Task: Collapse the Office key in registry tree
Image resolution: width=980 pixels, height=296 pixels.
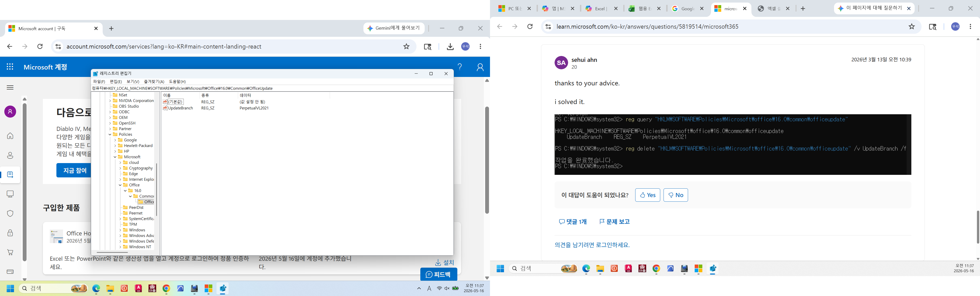Action: [120, 185]
